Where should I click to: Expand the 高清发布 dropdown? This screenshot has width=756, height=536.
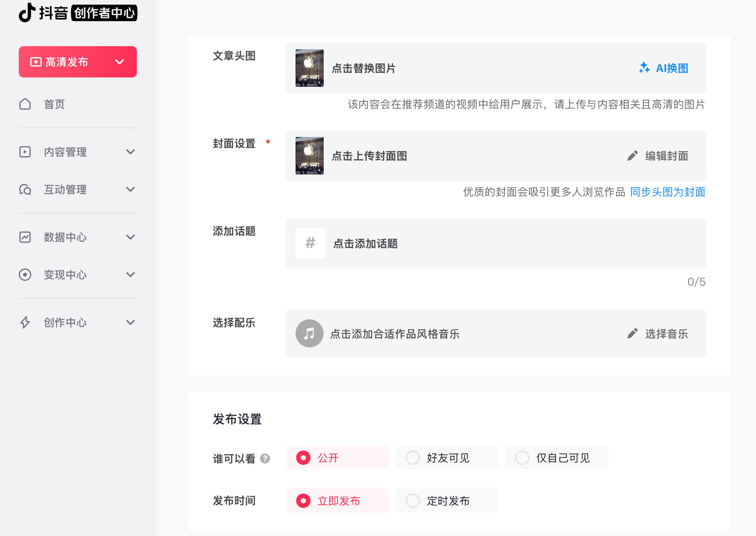120,61
